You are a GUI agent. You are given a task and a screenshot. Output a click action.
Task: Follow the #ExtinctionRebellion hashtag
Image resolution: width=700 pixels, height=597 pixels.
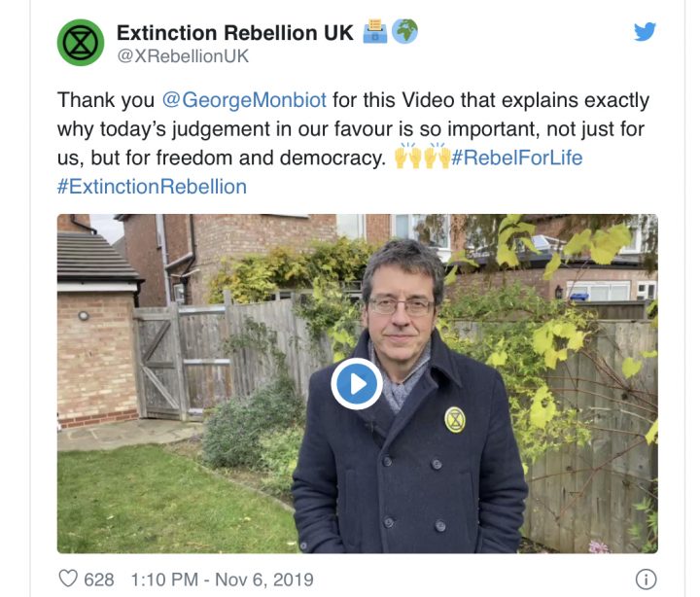pyautogui.click(x=152, y=187)
